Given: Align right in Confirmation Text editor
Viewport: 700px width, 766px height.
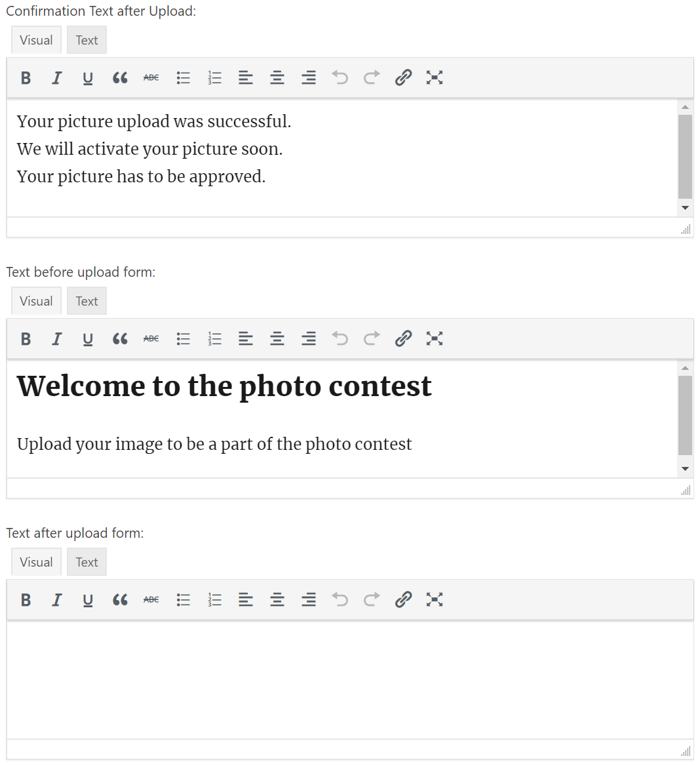Looking at the screenshot, I should pos(309,77).
